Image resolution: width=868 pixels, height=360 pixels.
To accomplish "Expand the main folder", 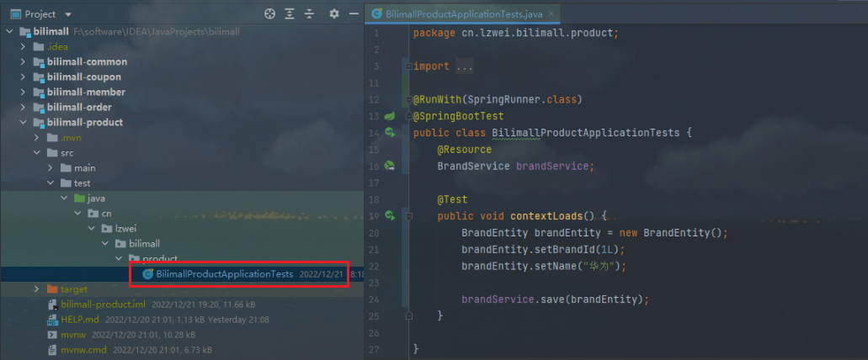I will click(50, 168).
